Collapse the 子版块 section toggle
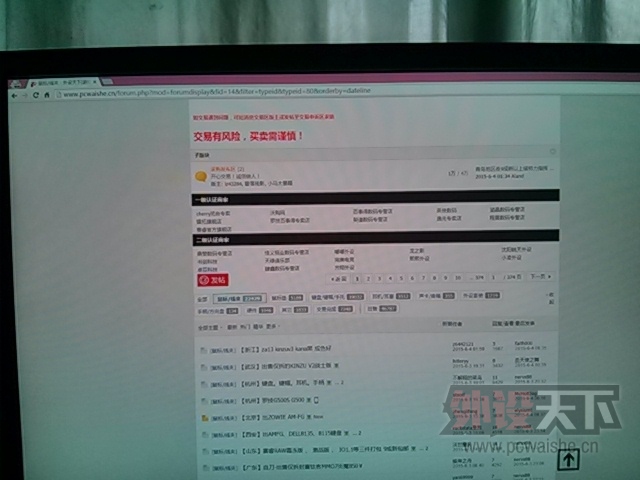Image resolution: width=640 pixels, height=480 pixels. [553, 154]
